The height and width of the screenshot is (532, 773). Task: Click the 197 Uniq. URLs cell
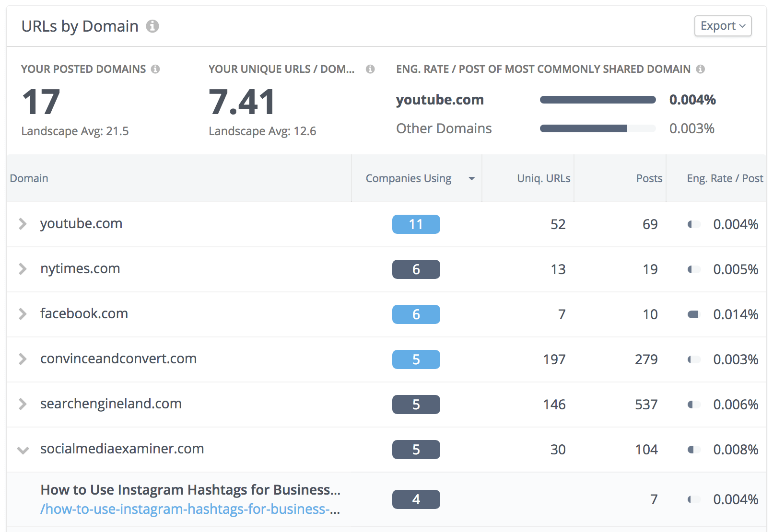[554, 359]
